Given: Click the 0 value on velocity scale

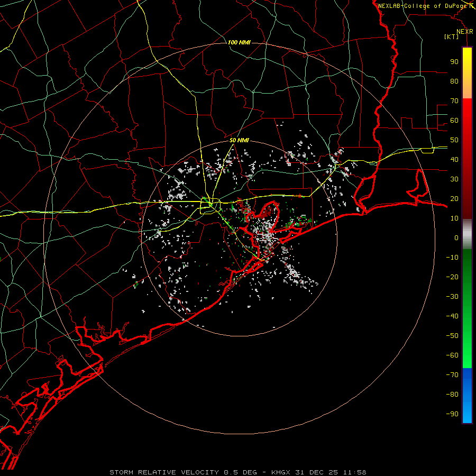Looking at the screenshot, I should coord(456,237).
